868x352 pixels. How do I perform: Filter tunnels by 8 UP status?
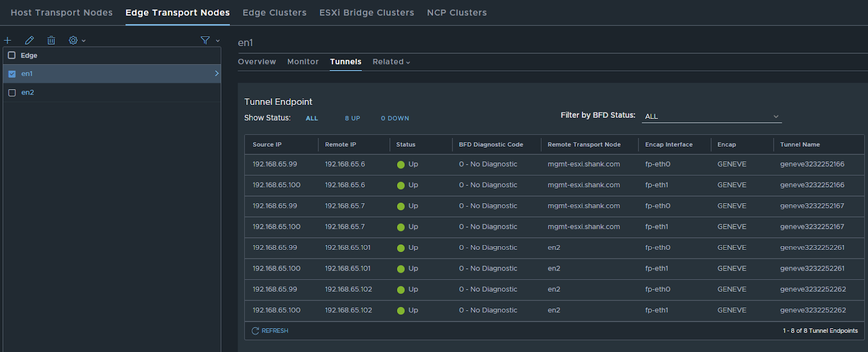pyautogui.click(x=353, y=118)
